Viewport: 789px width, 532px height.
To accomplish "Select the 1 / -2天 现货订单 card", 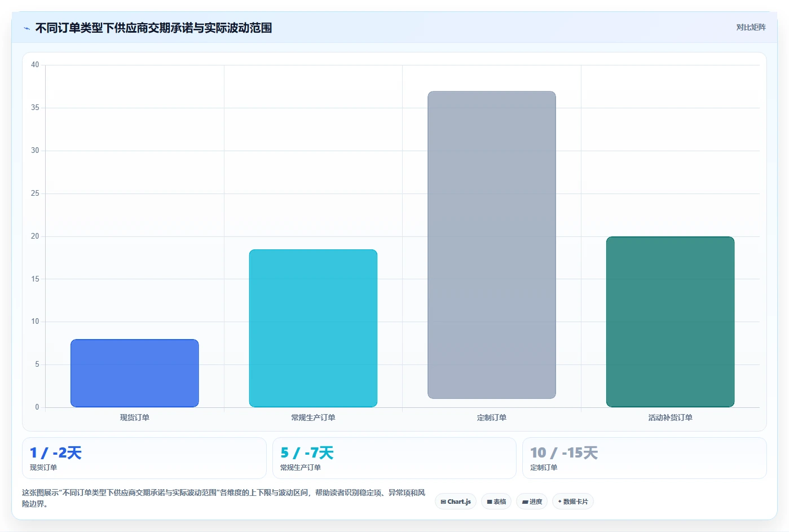I will pos(144,458).
